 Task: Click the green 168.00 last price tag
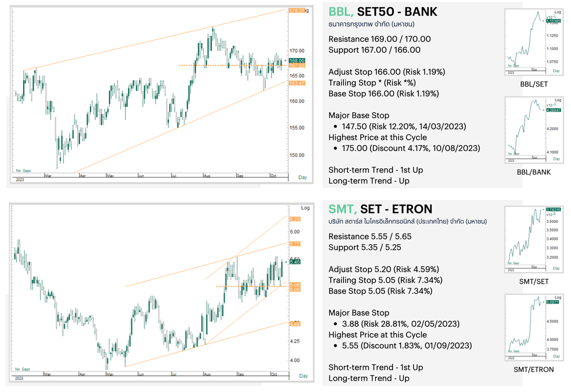(x=297, y=60)
